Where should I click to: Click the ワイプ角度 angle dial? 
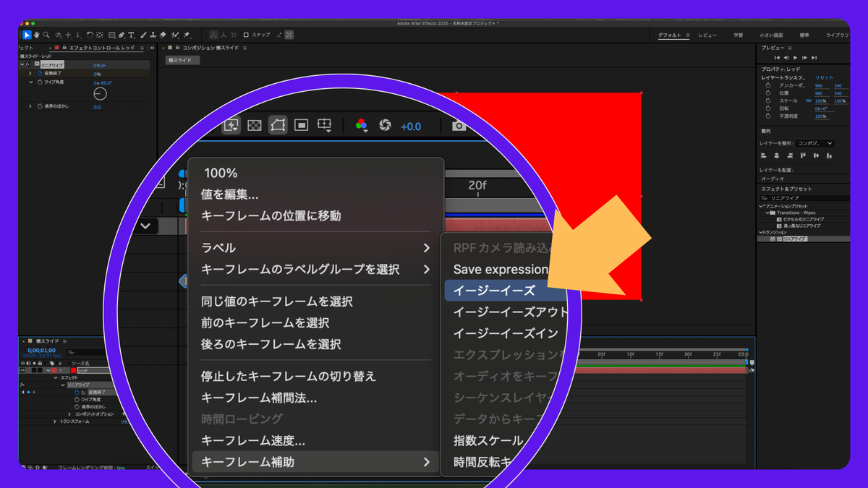click(100, 94)
